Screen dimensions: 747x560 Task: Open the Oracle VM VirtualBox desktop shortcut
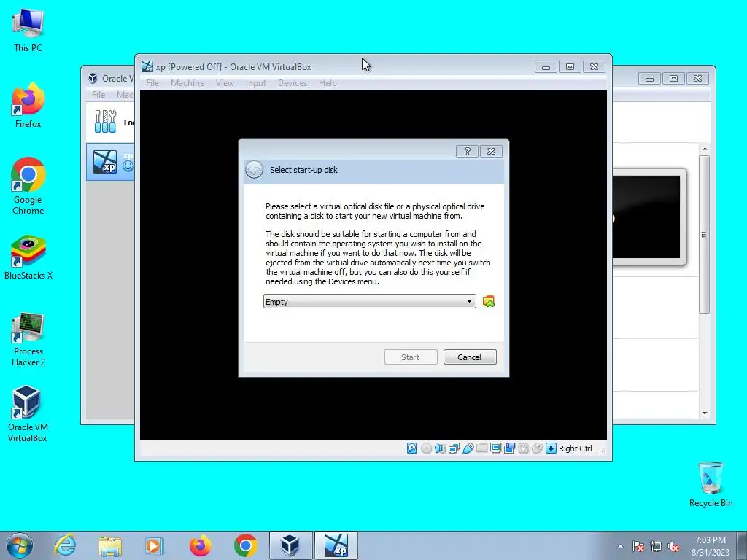(28, 414)
